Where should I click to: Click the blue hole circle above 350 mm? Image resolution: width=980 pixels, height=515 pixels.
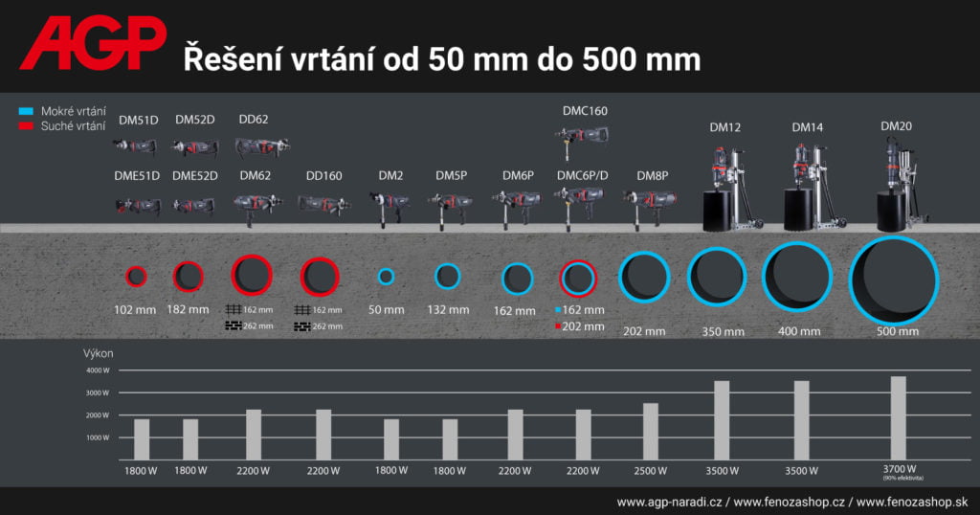(717, 277)
